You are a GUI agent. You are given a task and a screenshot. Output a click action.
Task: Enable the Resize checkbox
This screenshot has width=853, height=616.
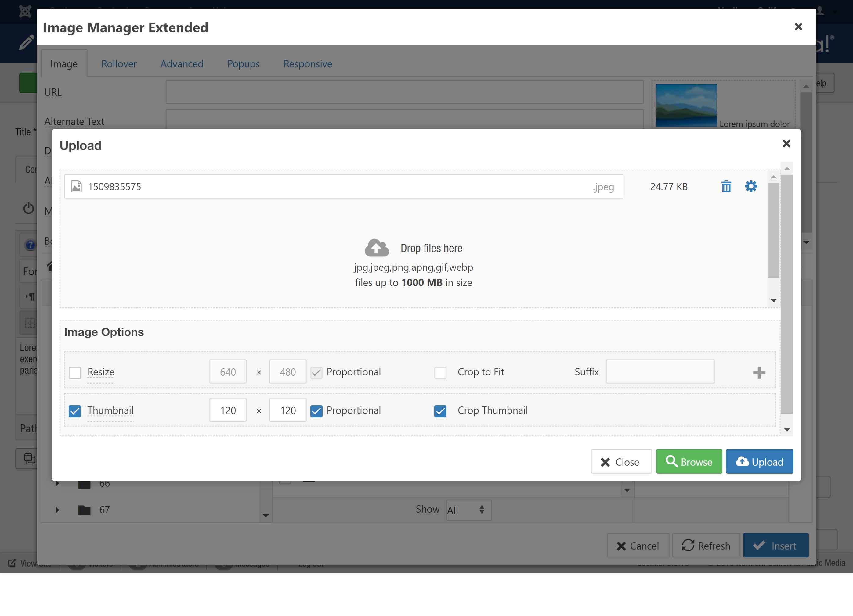coord(75,373)
